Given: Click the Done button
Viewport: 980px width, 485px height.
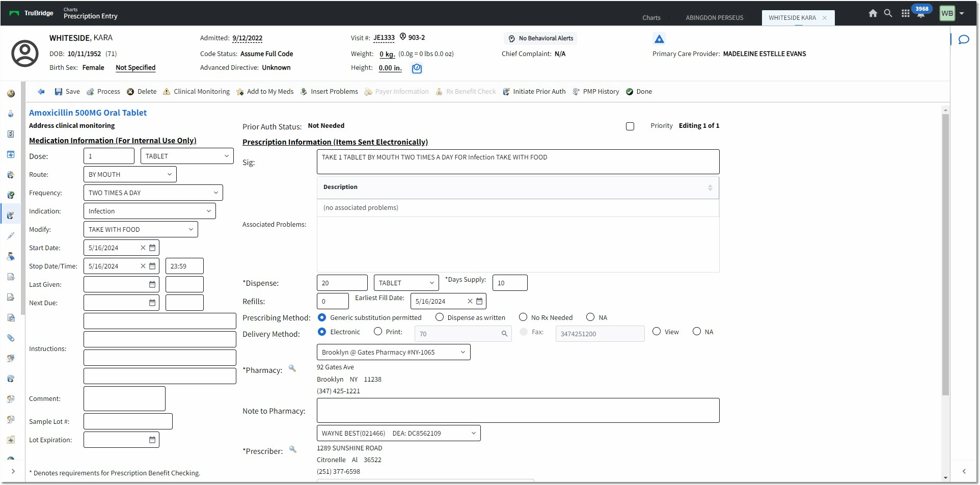Looking at the screenshot, I should (639, 92).
